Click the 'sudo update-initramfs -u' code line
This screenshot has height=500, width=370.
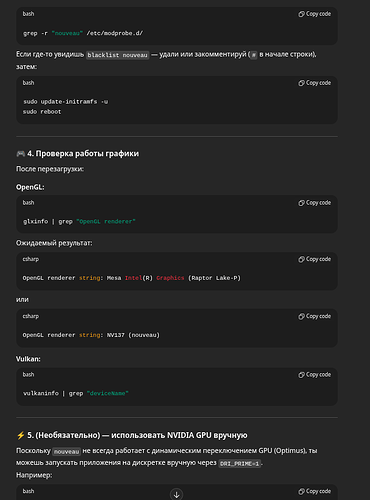65,102
